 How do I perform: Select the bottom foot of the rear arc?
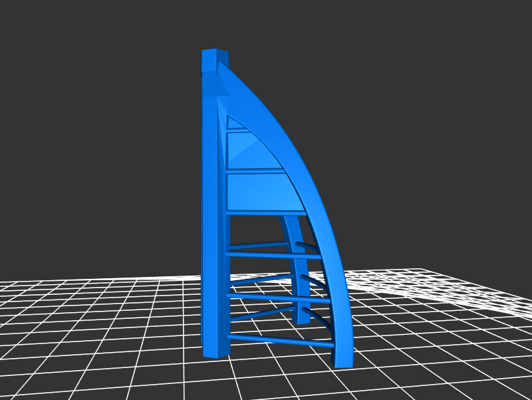click(303, 318)
